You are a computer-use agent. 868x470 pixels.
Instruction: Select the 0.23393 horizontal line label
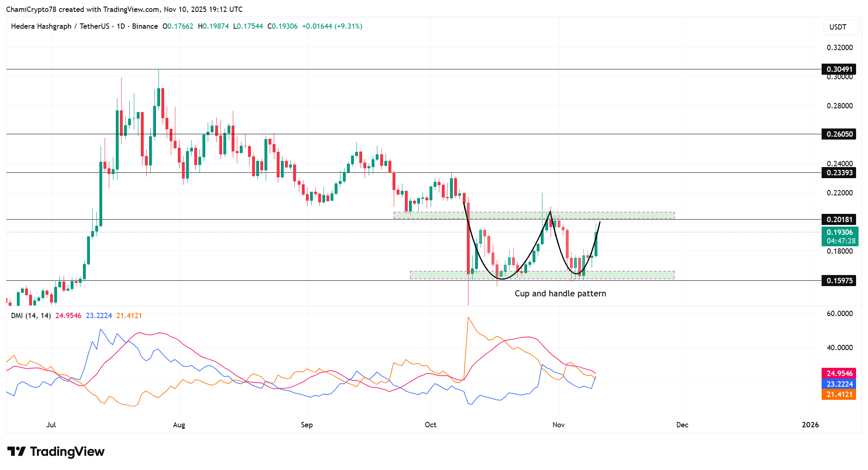(838, 173)
